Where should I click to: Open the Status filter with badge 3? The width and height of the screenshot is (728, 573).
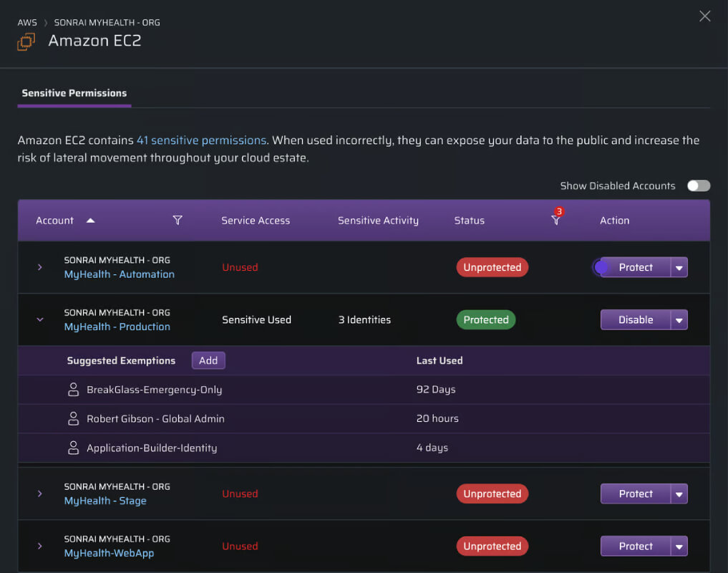(556, 218)
